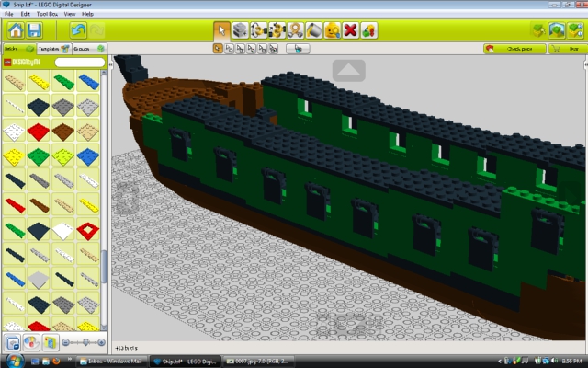Go to the Home screen icon
588x368 pixels.
coord(16,30)
